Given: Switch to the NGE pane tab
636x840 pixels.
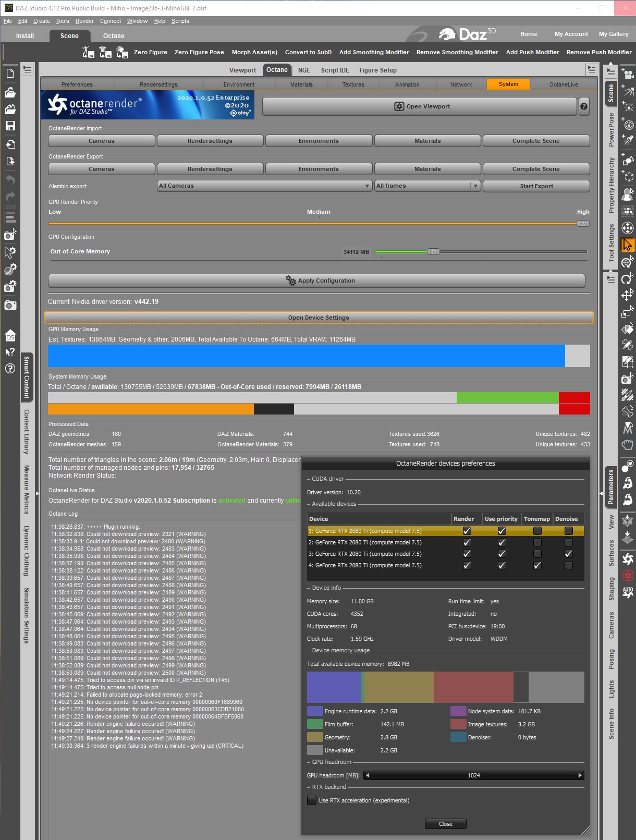Looking at the screenshot, I should tap(304, 70).
